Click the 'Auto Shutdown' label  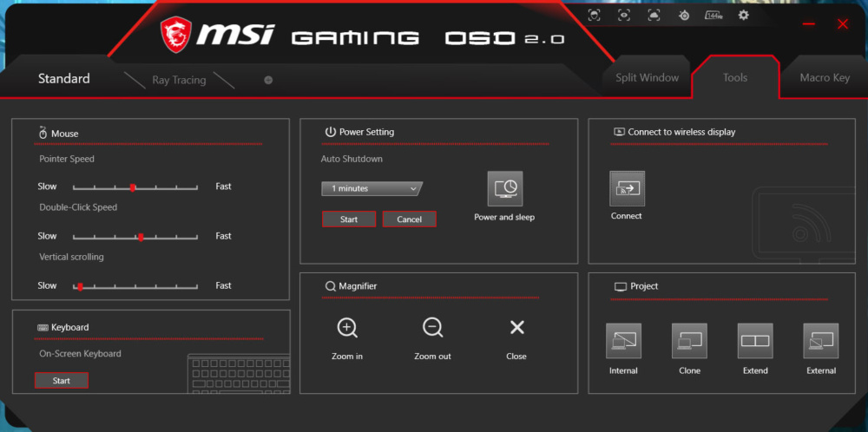[352, 159]
